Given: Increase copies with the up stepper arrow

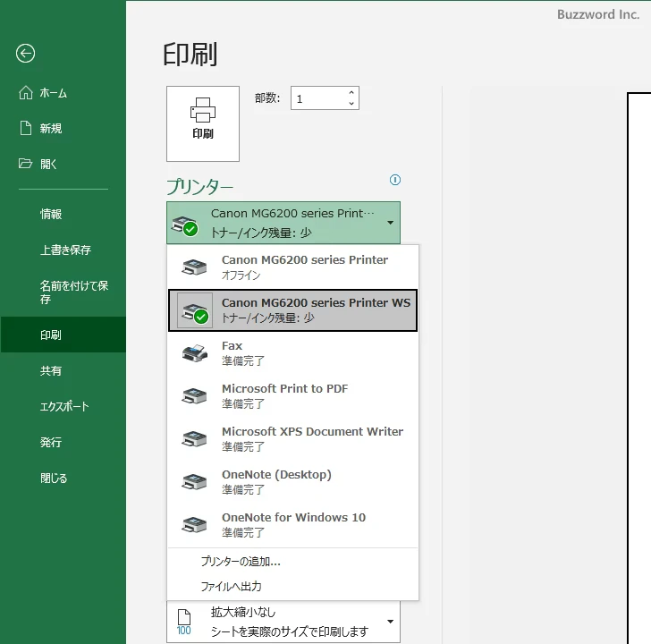Looking at the screenshot, I should coord(351,93).
